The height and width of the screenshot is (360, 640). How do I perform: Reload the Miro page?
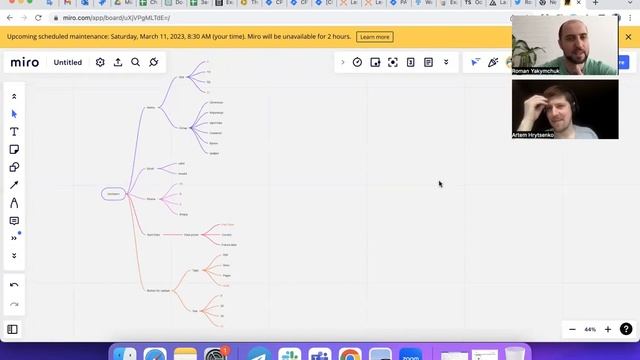(x=38, y=18)
